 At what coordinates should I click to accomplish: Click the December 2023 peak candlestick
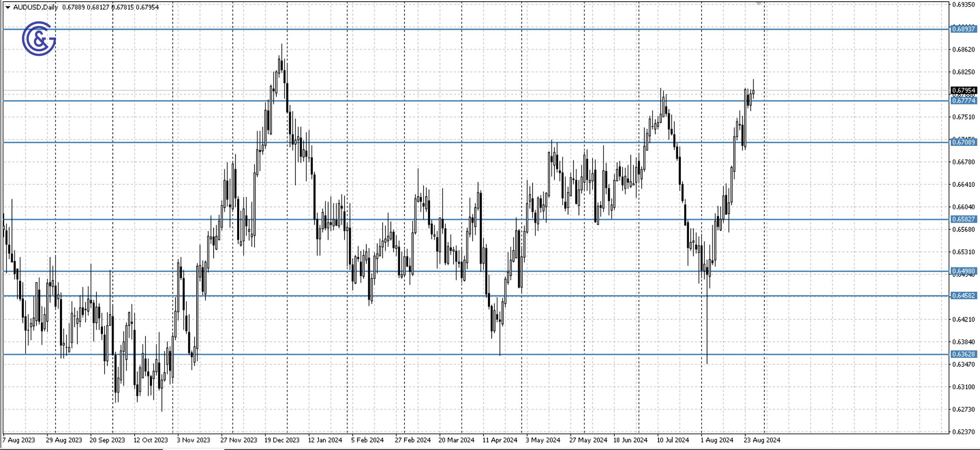[x=282, y=66]
